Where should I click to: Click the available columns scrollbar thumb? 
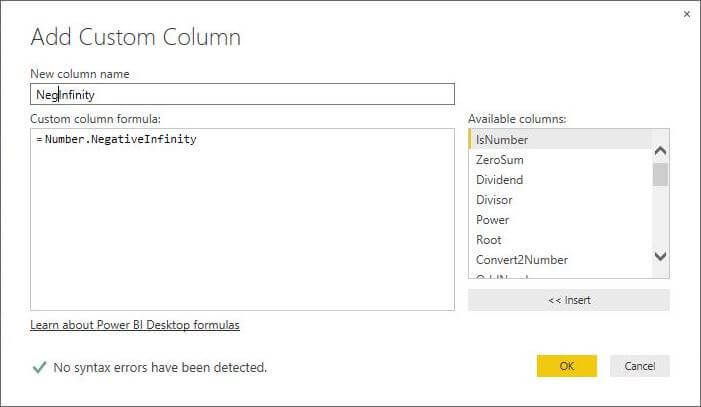coord(660,175)
